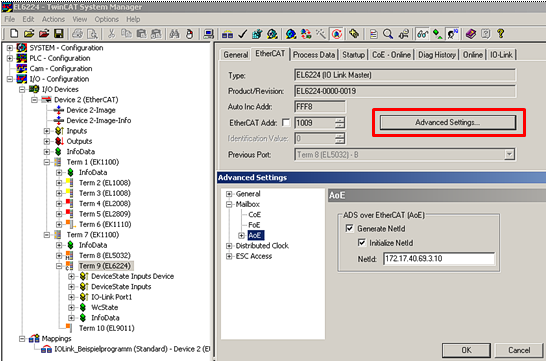Switch to the Process Data tab

314,55
